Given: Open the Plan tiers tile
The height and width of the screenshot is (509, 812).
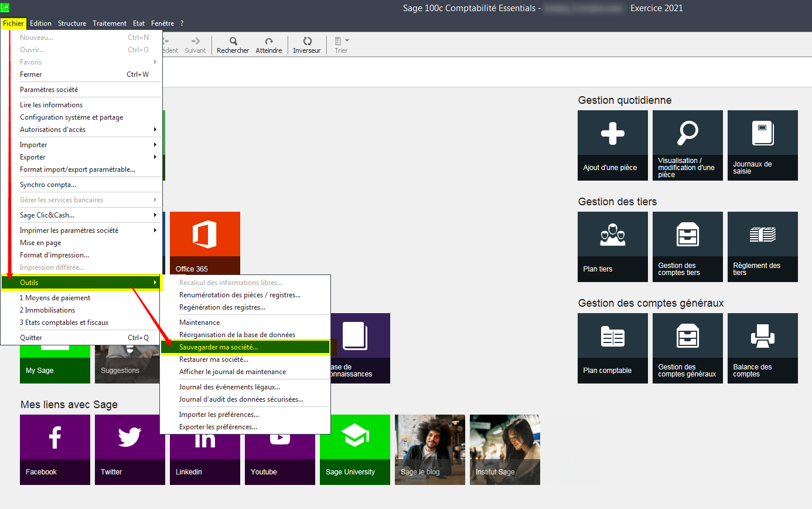Looking at the screenshot, I should 612,246.
